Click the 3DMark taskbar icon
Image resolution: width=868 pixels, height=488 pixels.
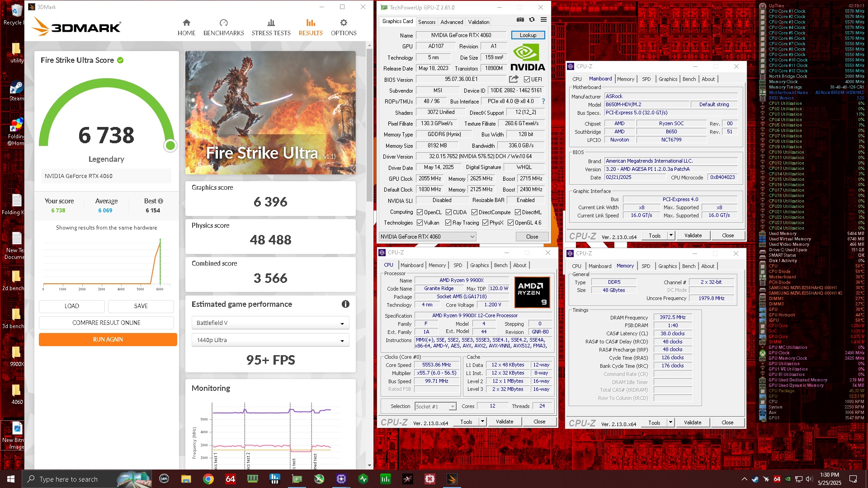pyautogui.click(x=452, y=479)
